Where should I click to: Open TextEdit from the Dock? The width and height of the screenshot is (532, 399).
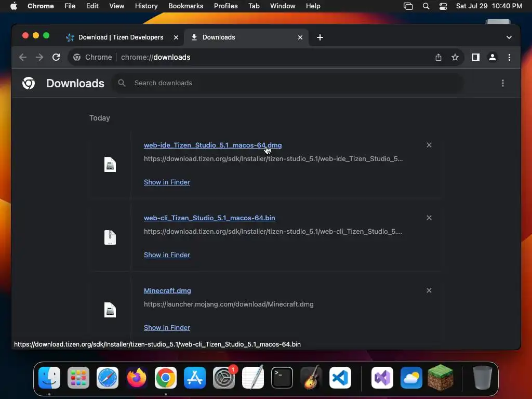(x=253, y=378)
